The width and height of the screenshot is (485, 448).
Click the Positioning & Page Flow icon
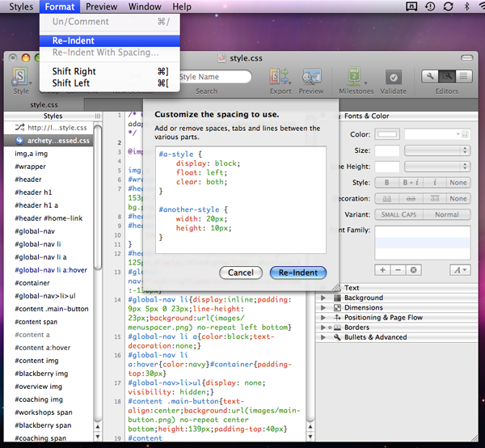337,318
